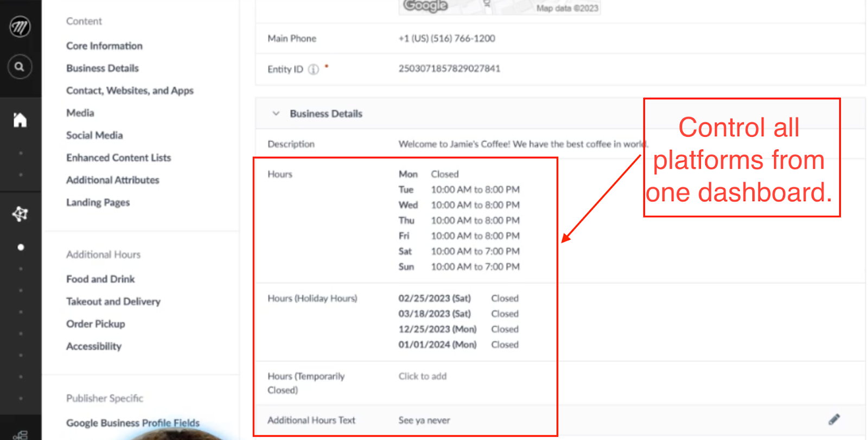Open Google Business Profile Fields
The image size is (868, 440).
(133, 423)
